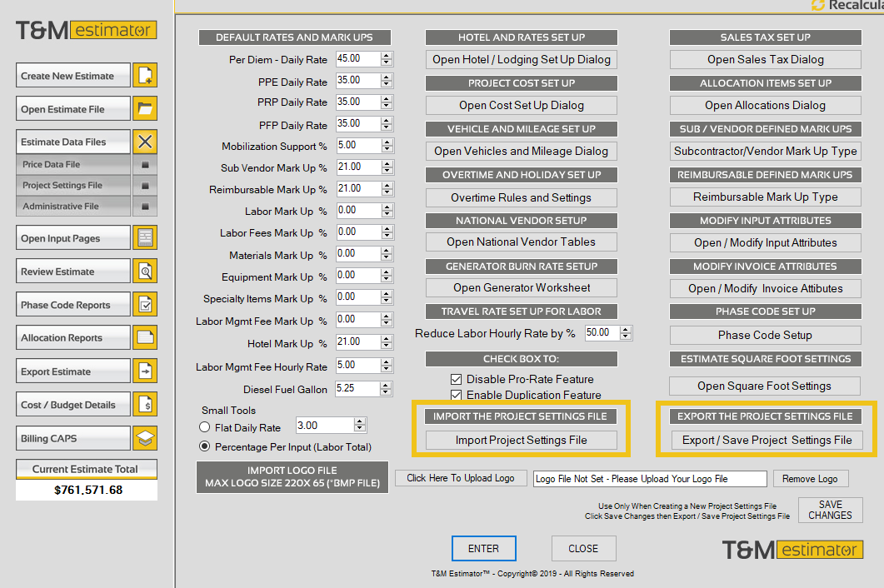This screenshot has height=588, width=884.
Task: Click the CLOSE button
Action: (583, 549)
